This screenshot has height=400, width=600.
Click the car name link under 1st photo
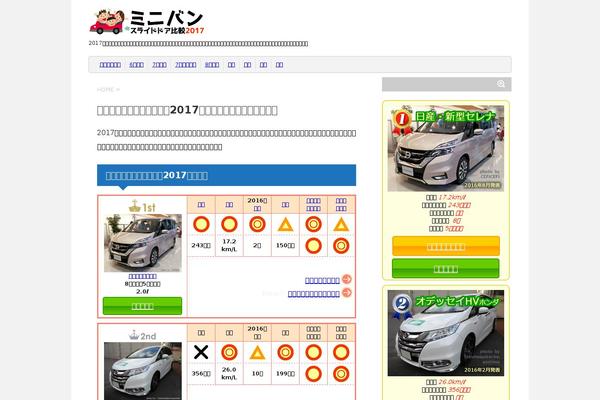point(142,276)
